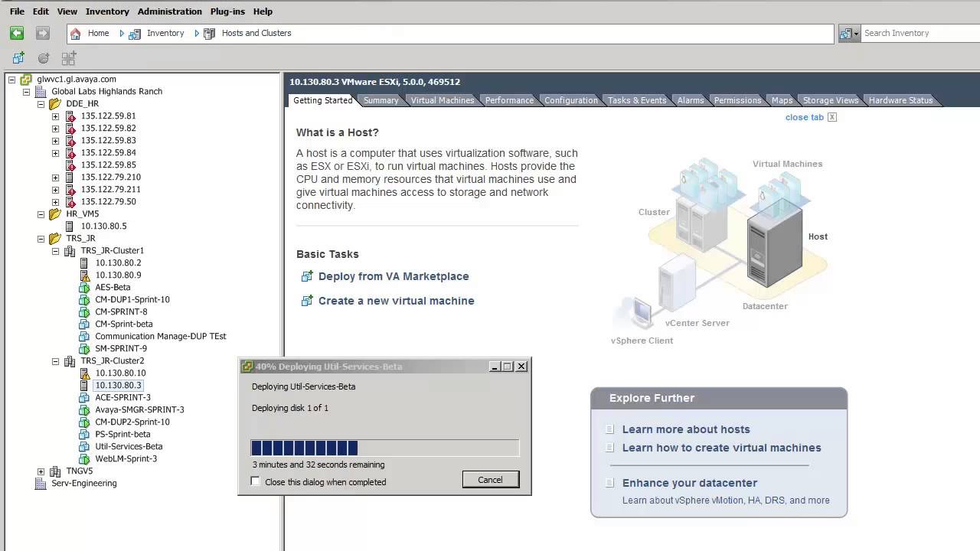Click the deployment progress bar

tap(385, 448)
